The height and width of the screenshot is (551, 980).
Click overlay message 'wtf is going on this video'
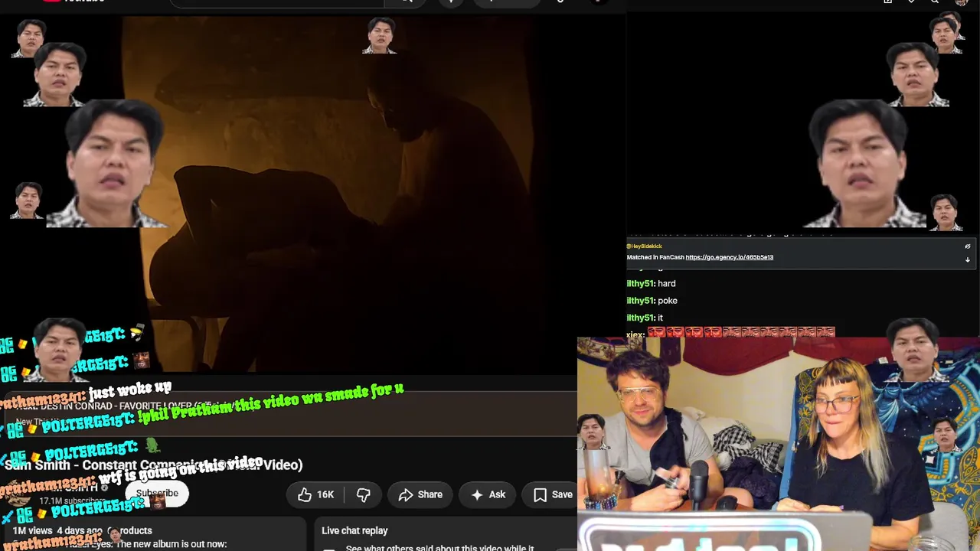click(x=181, y=471)
